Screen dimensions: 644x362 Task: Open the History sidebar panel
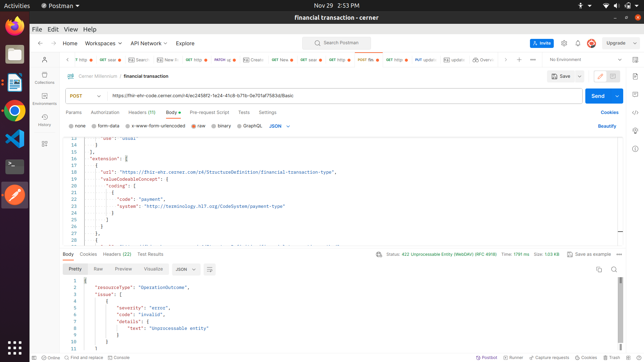[44, 120]
